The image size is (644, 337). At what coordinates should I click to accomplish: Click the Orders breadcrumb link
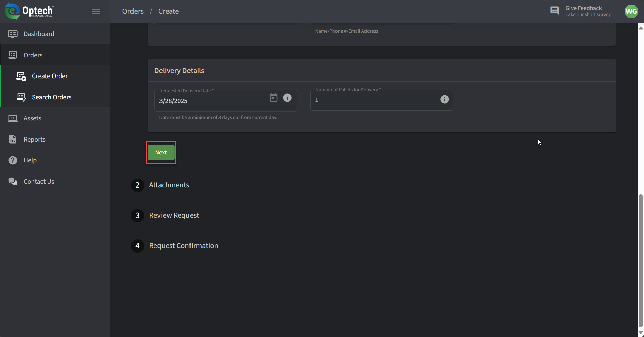tap(133, 11)
